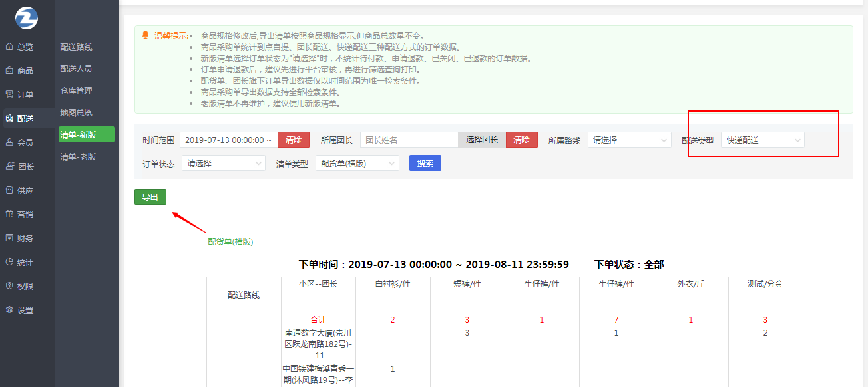Click the 团长姓名 input field
The width and height of the screenshot is (868, 387).
409,140
